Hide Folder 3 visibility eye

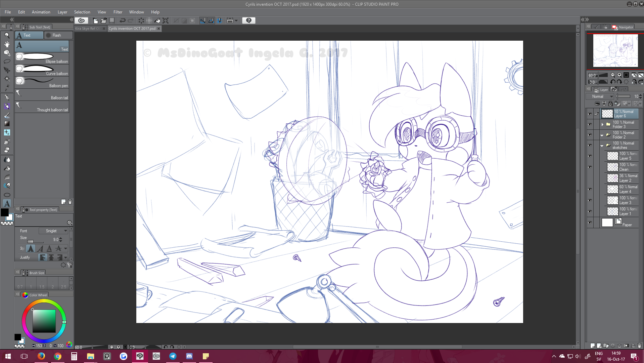click(590, 124)
